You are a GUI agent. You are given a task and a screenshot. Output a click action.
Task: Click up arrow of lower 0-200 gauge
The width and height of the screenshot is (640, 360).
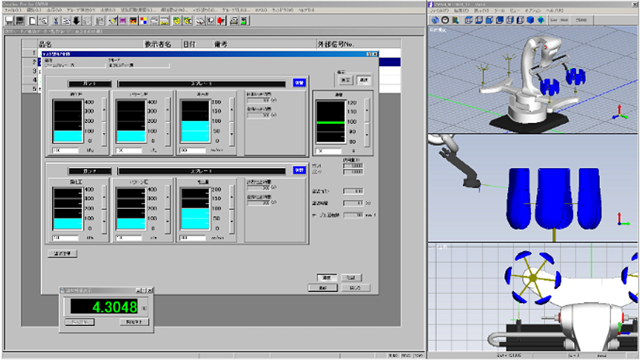tap(232, 197)
